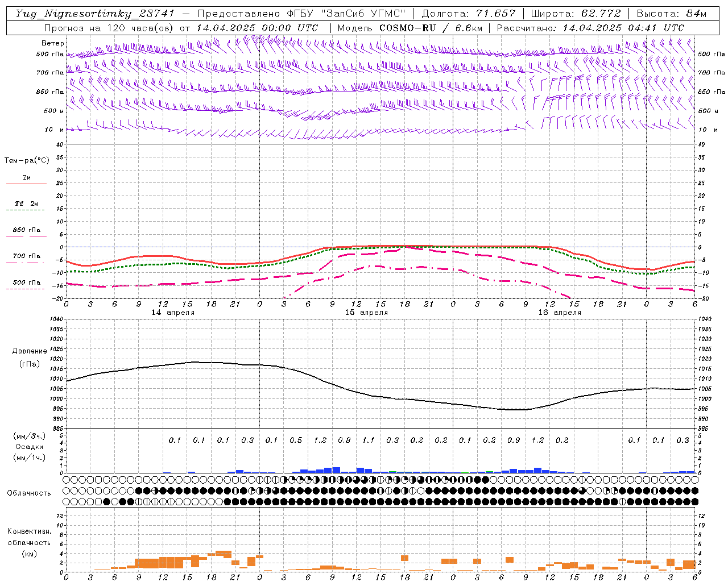The image size is (728, 582).
Task: Select the Высота: 84м entry
Action: tap(672, 14)
